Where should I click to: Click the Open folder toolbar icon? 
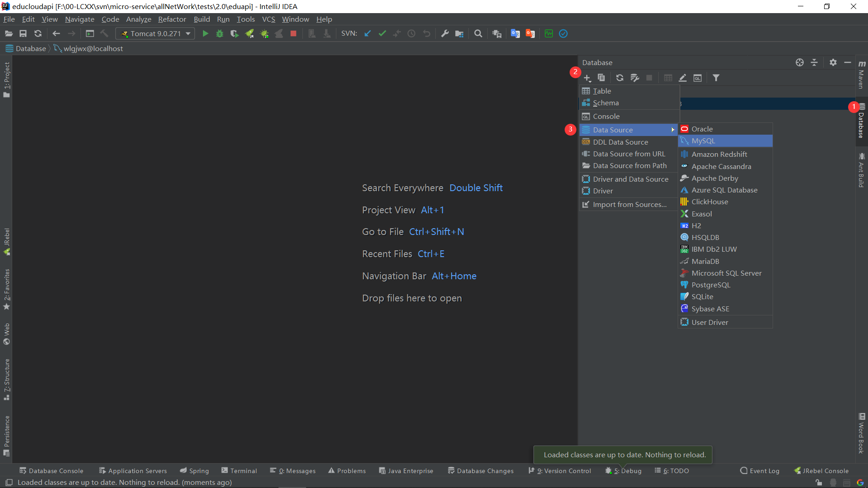pyautogui.click(x=9, y=33)
